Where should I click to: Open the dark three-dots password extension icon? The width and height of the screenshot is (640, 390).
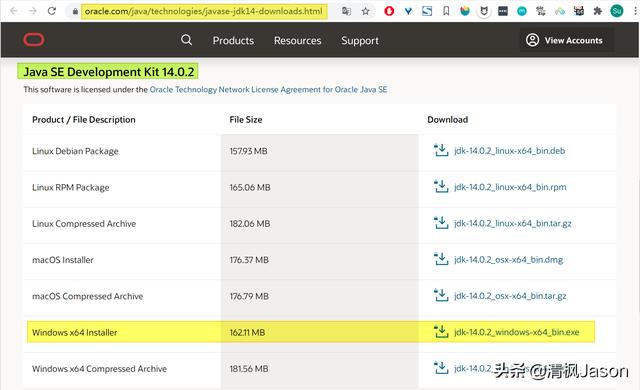[x=503, y=11]
